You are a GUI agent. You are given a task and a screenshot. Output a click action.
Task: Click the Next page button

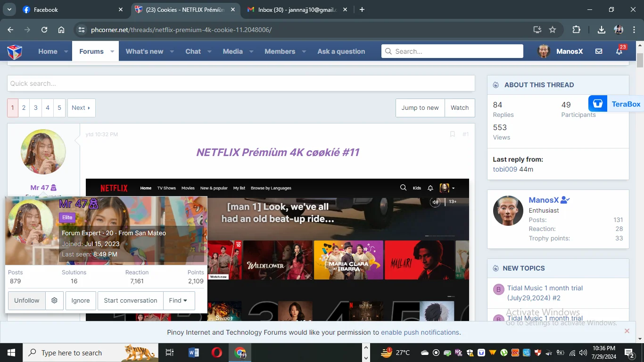(x=81, y=107)
